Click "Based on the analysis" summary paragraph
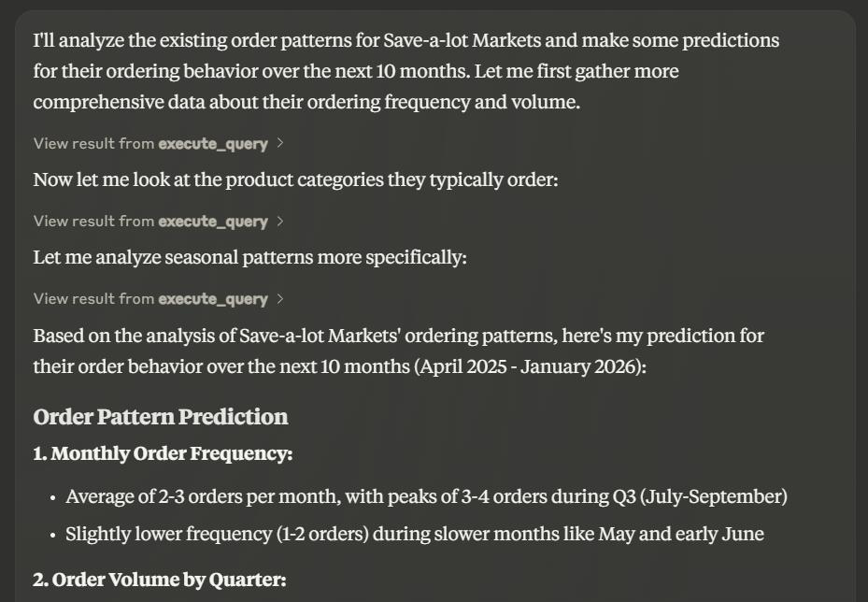The image size is (868, 602). (x=399, y=351)
